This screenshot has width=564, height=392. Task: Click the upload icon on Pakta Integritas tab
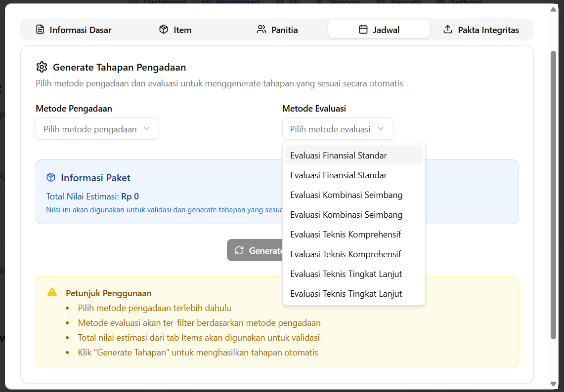pyautogui.click(x=448, y=29)
